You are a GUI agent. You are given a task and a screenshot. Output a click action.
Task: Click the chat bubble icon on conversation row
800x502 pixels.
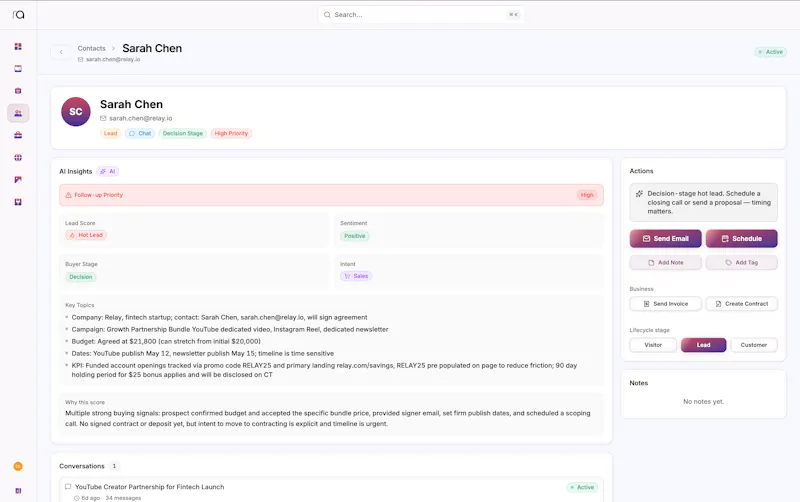tap(68, 487)
